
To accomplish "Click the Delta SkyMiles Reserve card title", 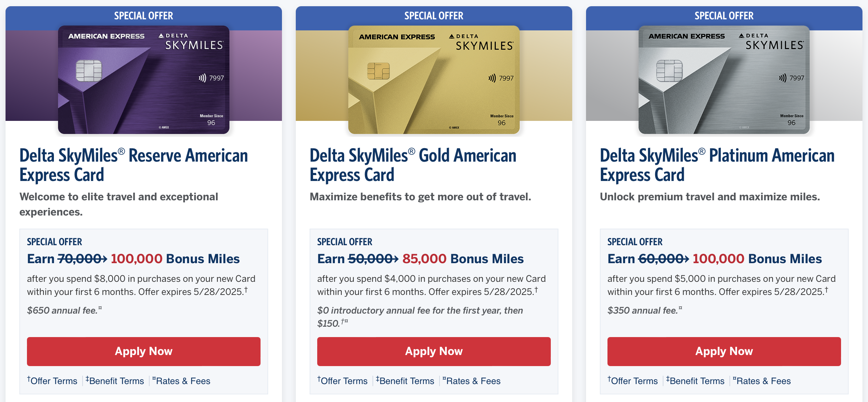I will tap(134, 165).
